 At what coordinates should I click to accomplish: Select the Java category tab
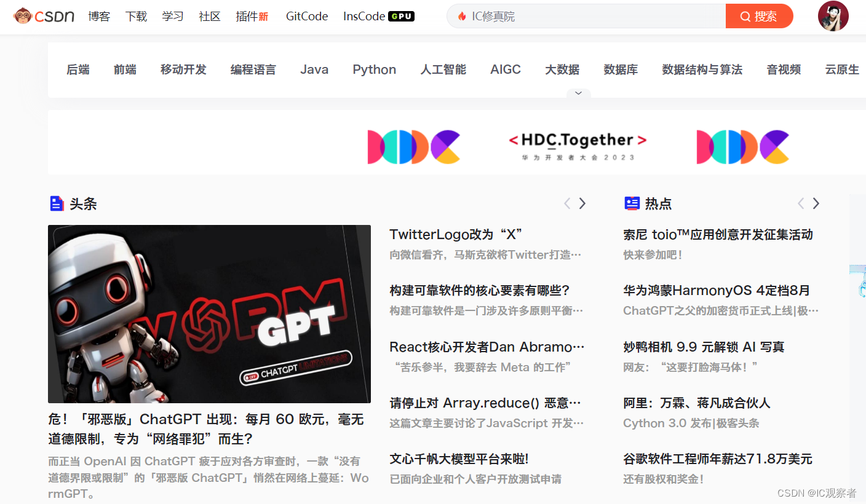point(314,69)
